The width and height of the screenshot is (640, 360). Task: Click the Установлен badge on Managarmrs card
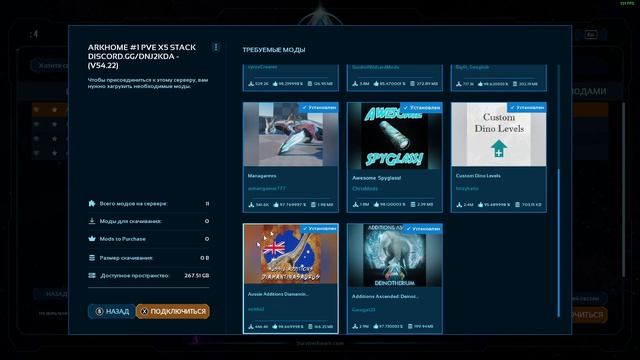tap(319, 107)
